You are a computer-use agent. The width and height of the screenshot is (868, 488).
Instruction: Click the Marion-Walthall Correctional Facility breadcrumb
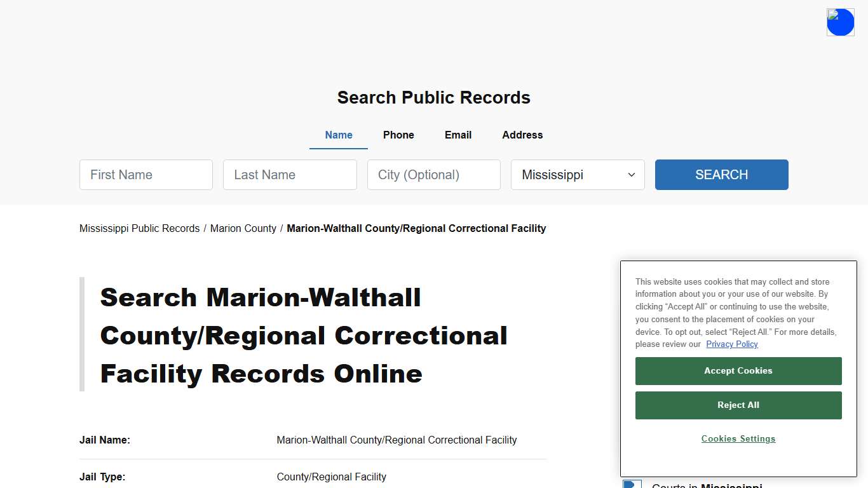pos(416,228)
